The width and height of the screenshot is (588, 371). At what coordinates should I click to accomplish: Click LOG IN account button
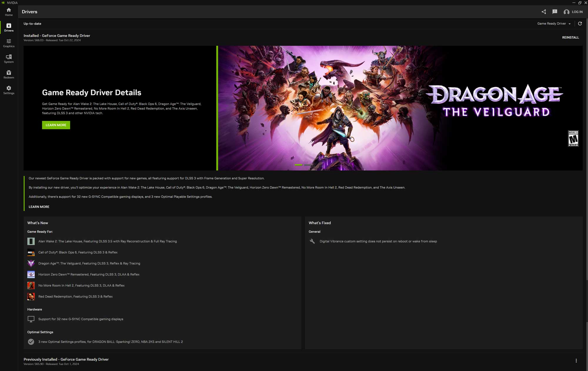[x=574, y=11]
